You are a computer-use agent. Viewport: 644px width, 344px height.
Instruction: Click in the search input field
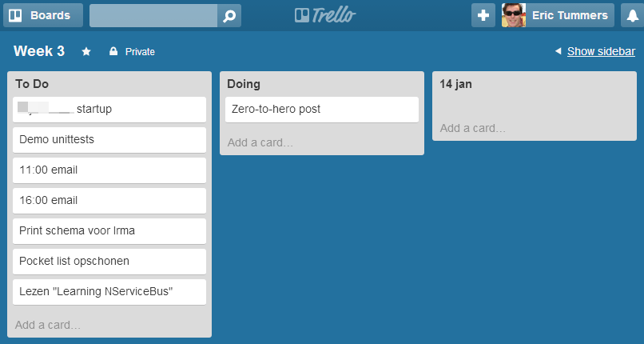tap(153, 15)
